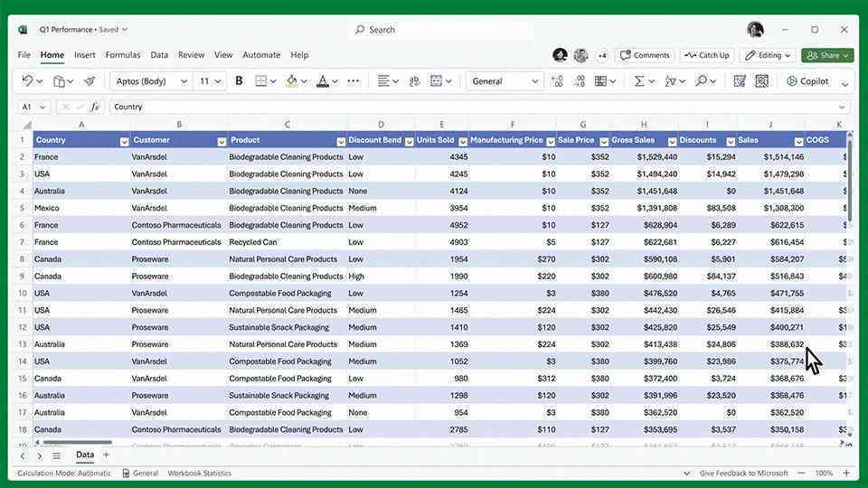Click the Paste clipboard icon
This screenshot has height=488, width=868.
click(x=59, y=81)
